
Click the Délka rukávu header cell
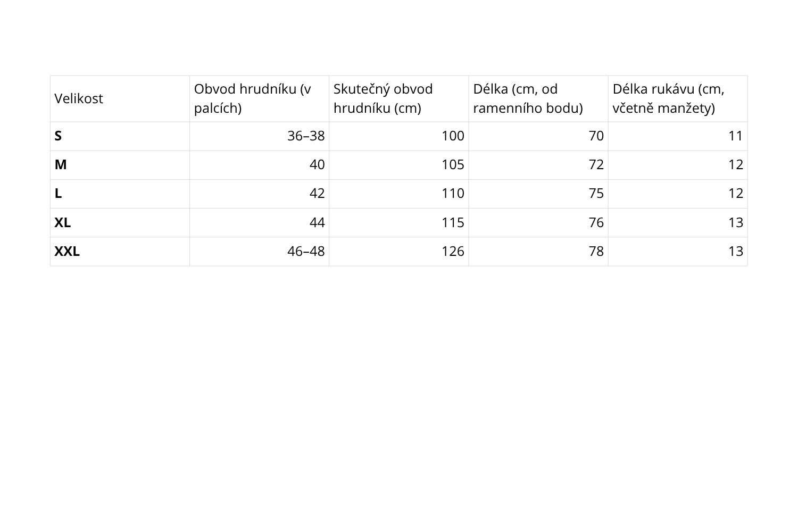678,98
